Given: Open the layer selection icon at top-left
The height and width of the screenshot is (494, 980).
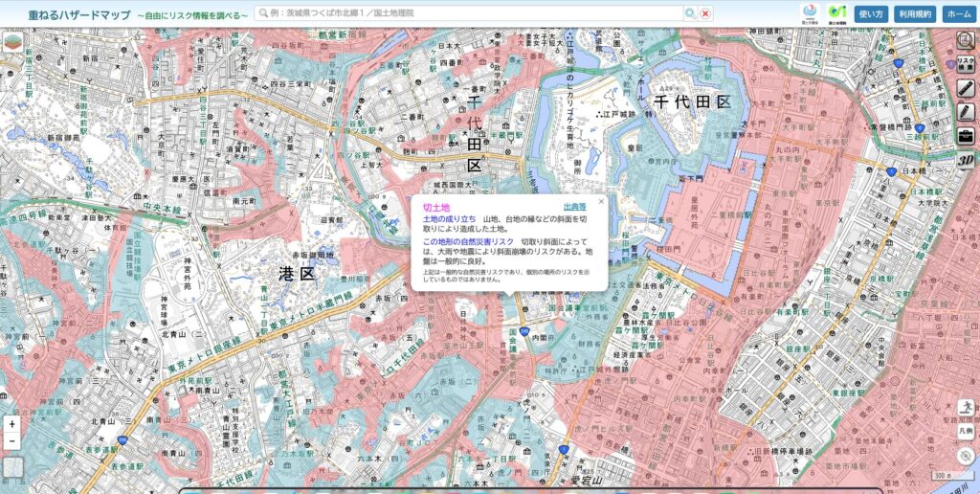Looking at the screenshot, I should pos(12,43).
